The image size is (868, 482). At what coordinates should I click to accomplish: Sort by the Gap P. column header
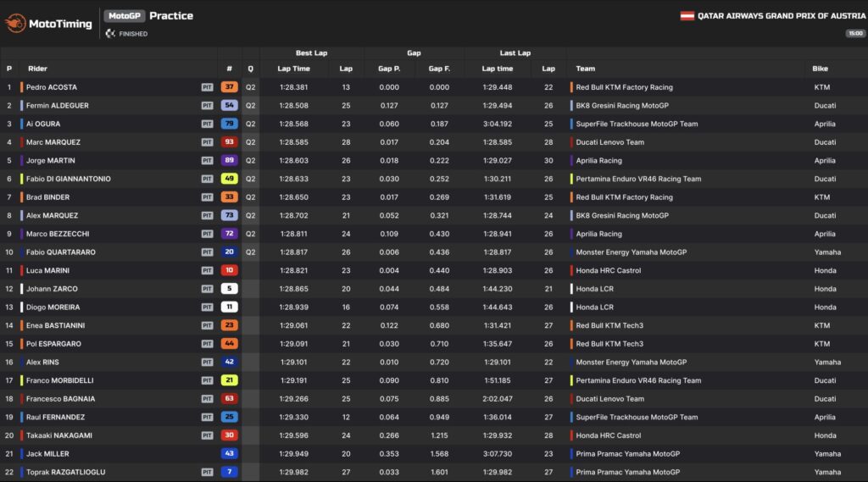point(389,69)
